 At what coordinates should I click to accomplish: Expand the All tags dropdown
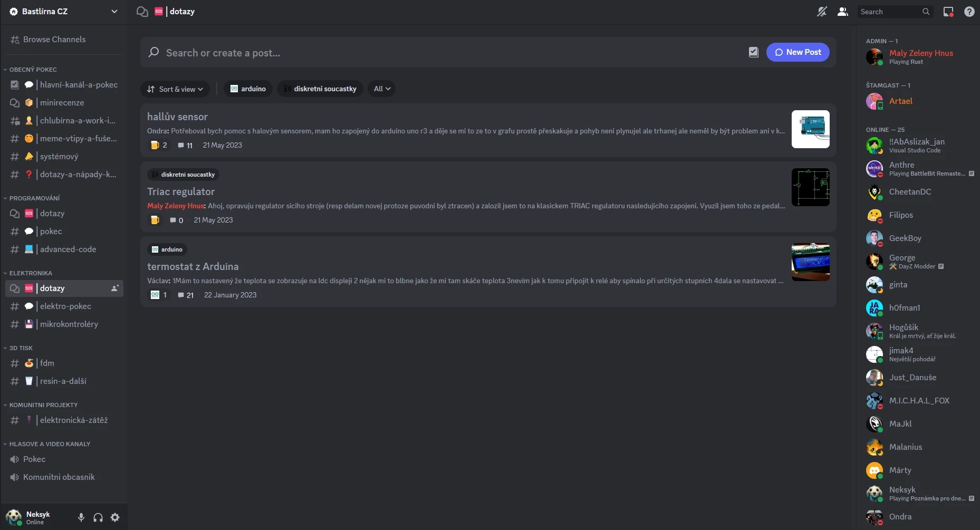382,89
